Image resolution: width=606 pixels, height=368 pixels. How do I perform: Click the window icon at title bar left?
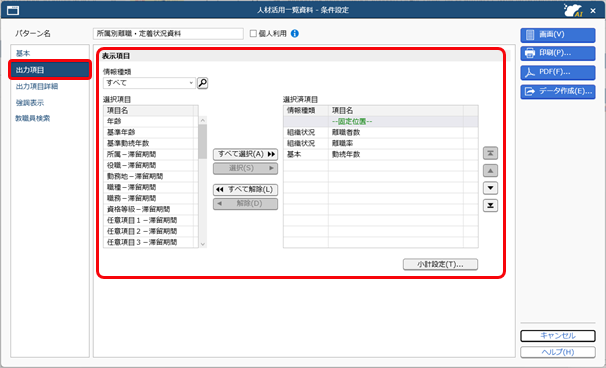coord(13,10)
